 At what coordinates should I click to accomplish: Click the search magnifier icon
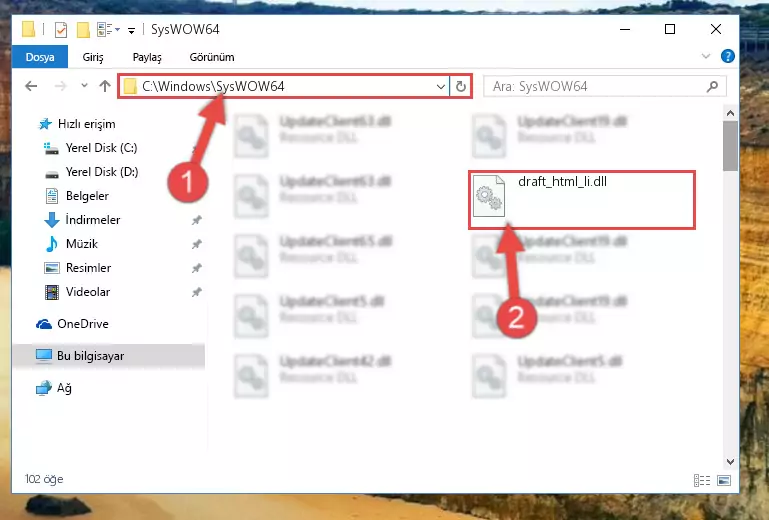[712, 86]
